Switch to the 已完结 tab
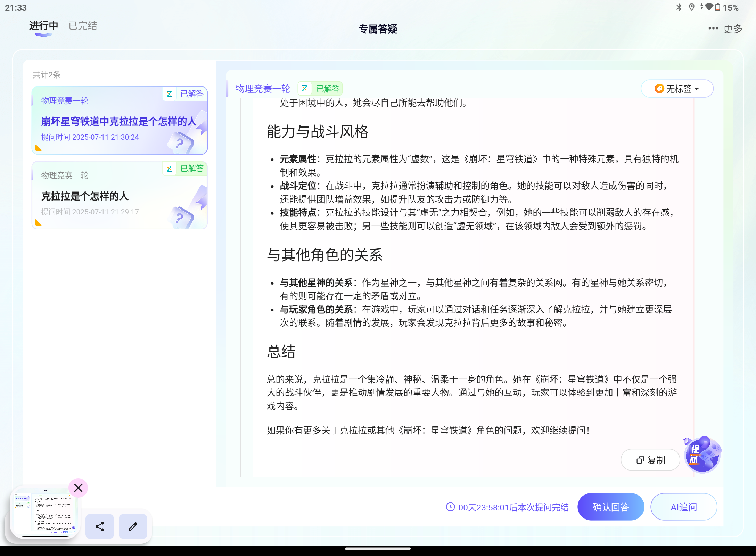Viewport: 756px width, 556px height. [83, 26]
